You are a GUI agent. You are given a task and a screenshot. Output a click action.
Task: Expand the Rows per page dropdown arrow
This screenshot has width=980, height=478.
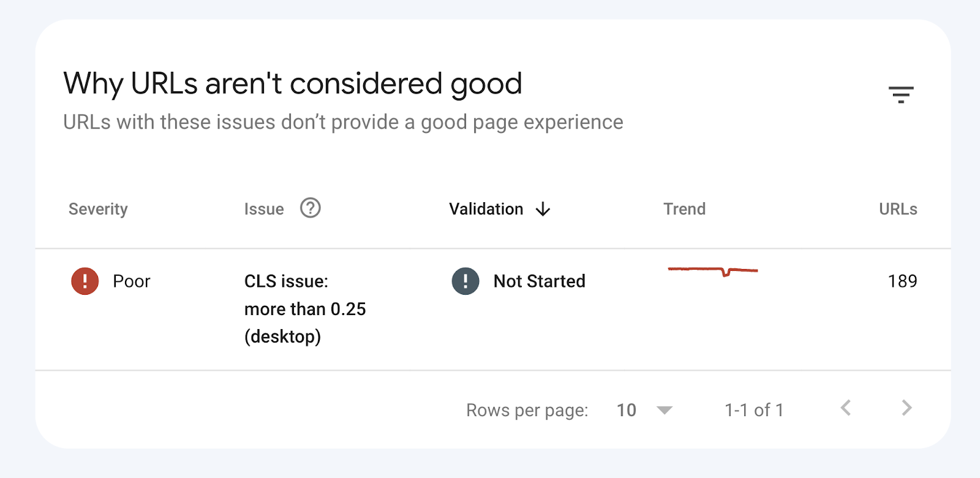pyautogui.click(x=665, y=410)
